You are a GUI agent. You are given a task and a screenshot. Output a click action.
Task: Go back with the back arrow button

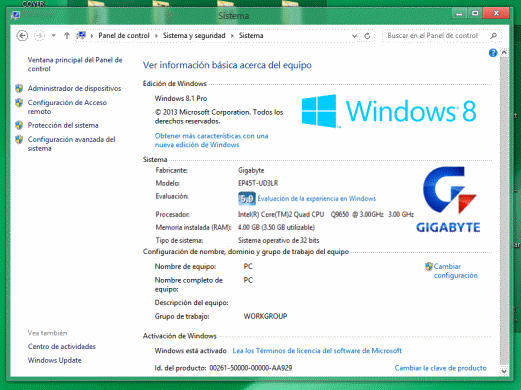(x=22, y=36)
